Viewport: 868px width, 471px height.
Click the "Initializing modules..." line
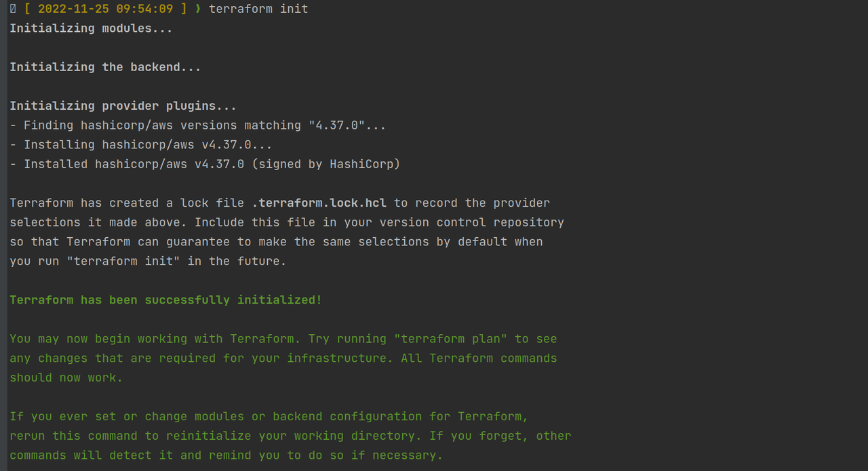(91, 28)
